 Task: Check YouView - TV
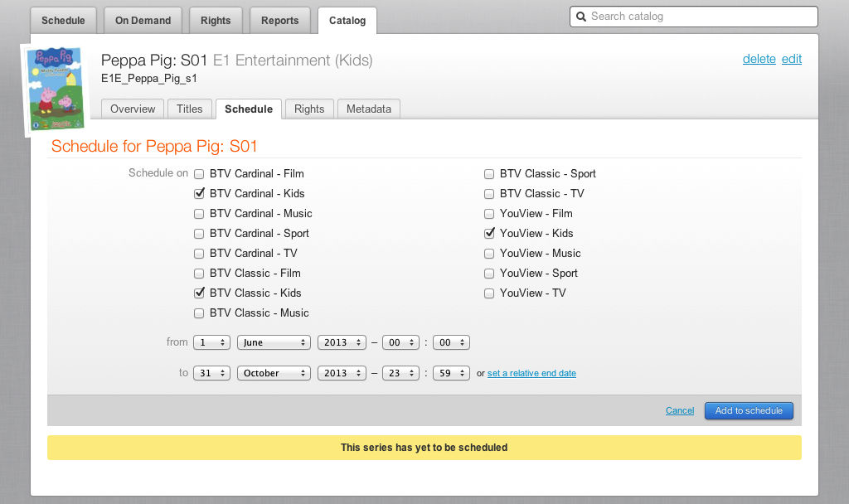(489, 293)
